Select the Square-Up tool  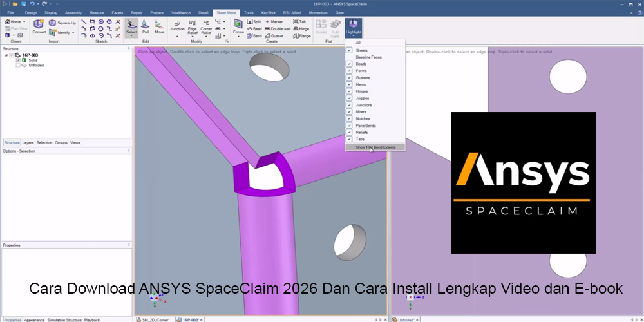pos(62,23)
